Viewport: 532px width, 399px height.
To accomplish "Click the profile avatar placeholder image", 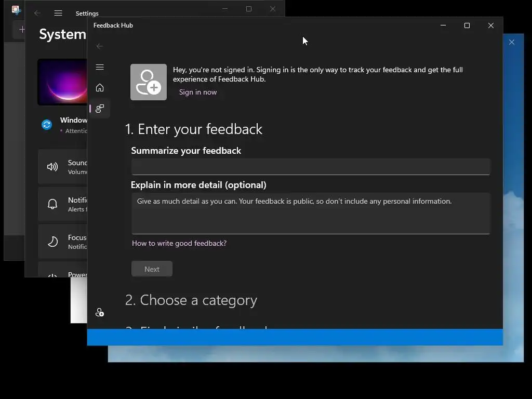I will 149,82.
